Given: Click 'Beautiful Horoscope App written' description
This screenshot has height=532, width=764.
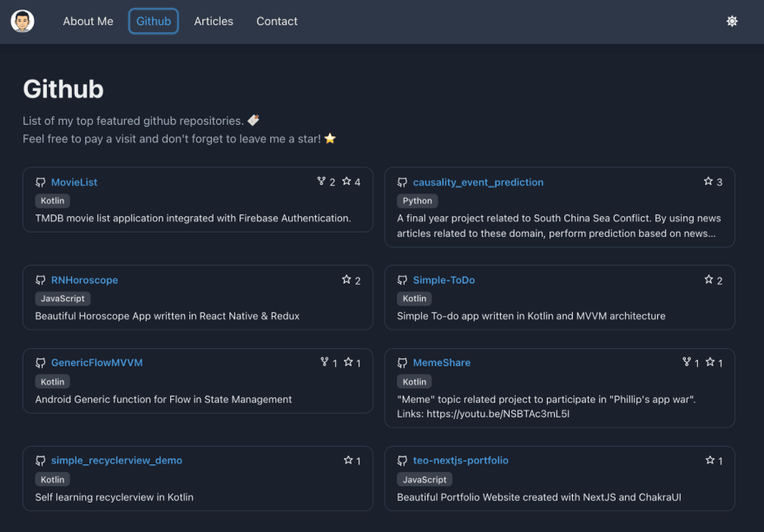Looking at the screenshot, I should click(x=167, y=316).
